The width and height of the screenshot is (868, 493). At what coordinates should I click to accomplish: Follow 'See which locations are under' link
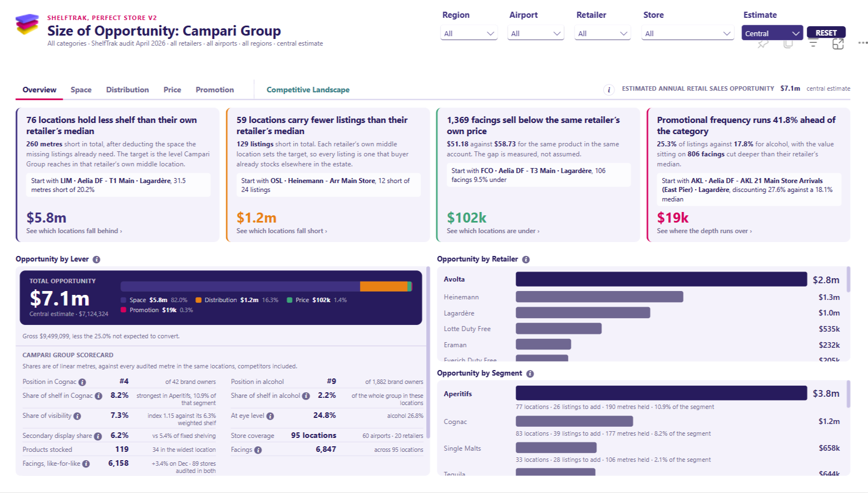(493, 231)
